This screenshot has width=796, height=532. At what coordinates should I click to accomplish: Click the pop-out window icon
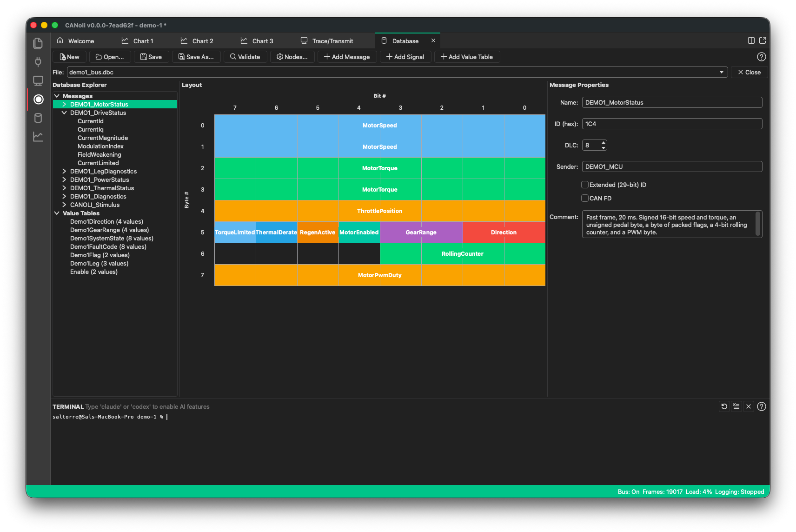click(763, 40)
